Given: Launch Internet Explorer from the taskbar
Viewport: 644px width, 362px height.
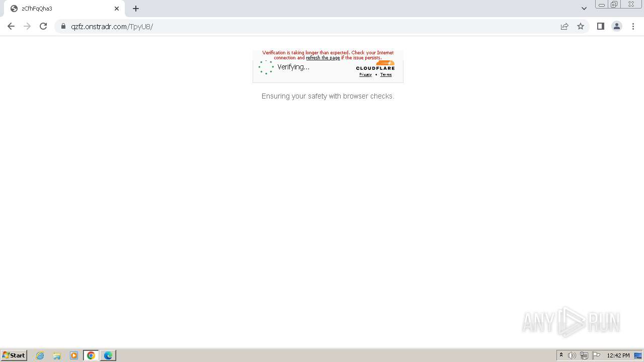Looking at the screenshot, I should click(40, 355).
